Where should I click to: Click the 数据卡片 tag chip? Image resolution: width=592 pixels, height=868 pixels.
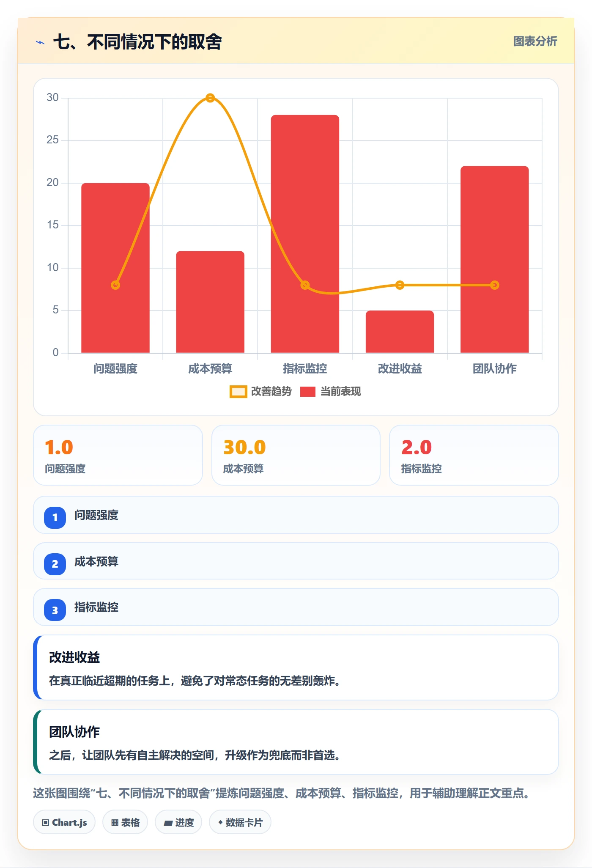(240, 822)
